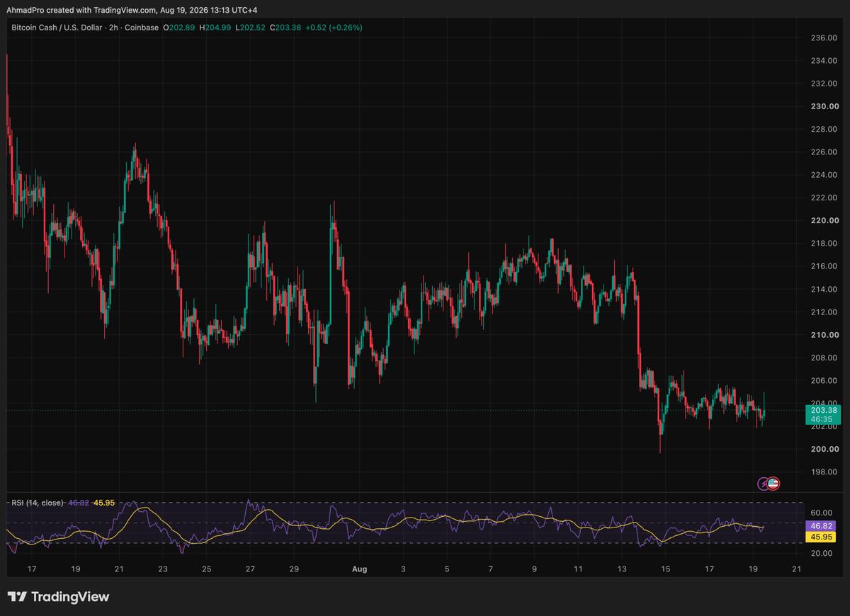Click the Aug label on the date axis

pyautogui.click(x=359, y=569)
